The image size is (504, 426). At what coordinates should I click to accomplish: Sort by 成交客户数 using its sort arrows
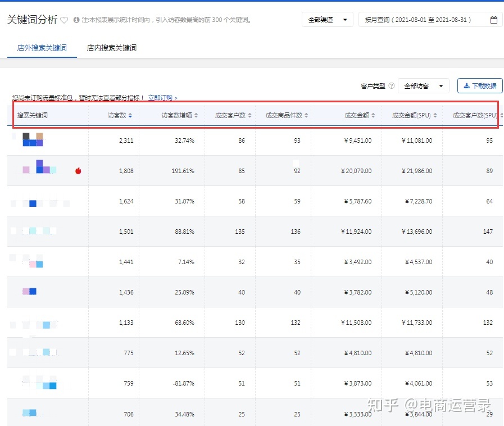(x=249, y=115)
